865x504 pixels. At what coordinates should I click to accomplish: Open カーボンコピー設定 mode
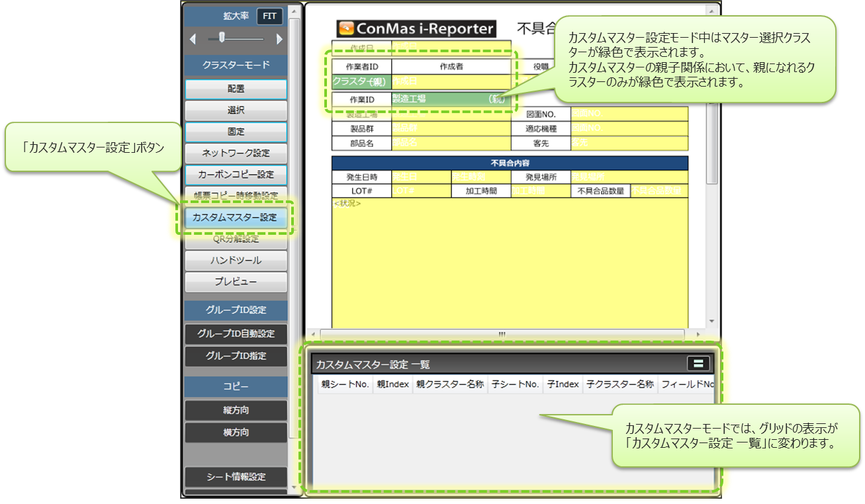tap(236, 175)
